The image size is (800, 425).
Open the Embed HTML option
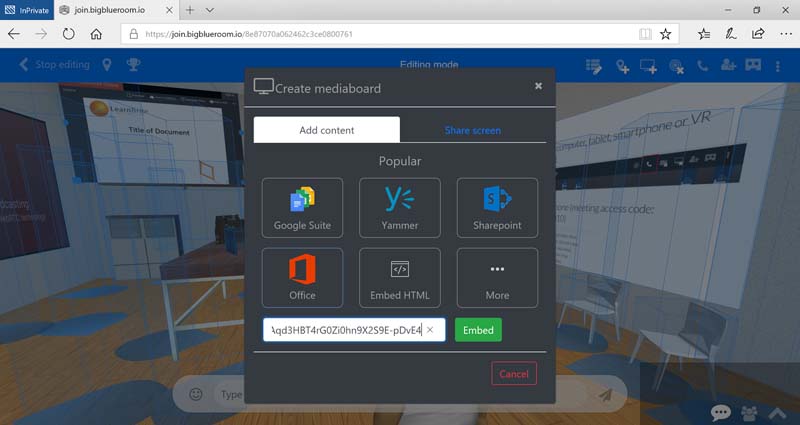(399, 278)
